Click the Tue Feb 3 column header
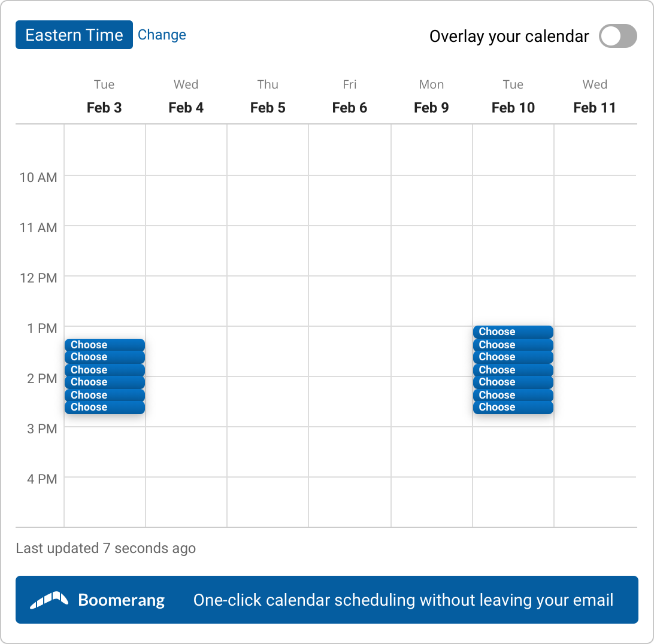 [x=104, y=97]
